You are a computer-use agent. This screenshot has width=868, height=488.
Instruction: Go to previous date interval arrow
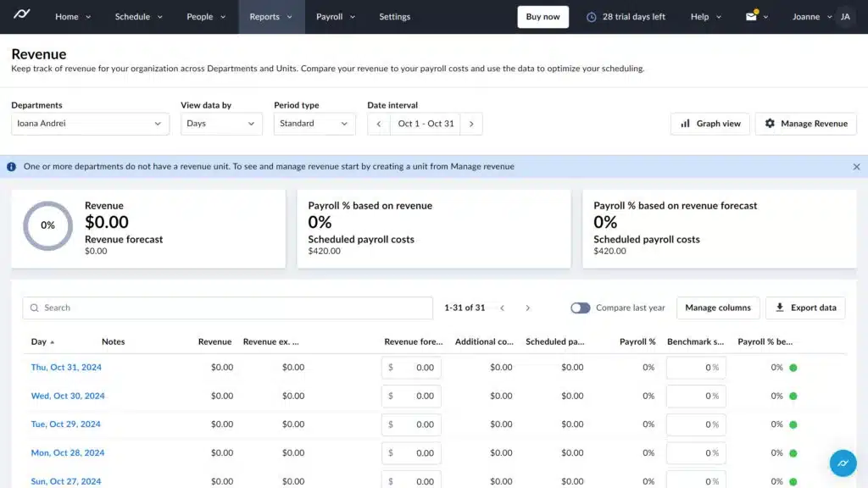[x=379, y=124]
